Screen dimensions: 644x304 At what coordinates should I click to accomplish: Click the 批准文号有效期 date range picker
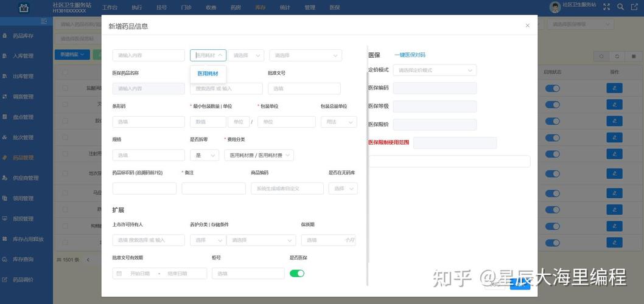tap(159, 273)
